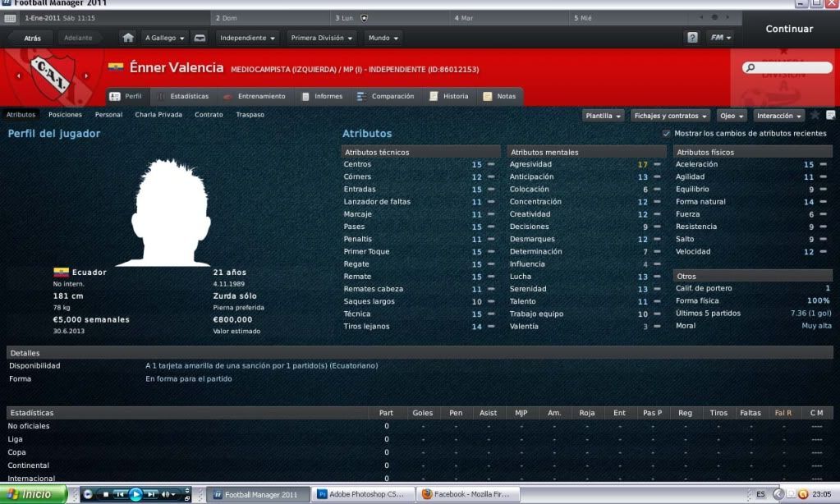
Task: Click the Ecuador flag next to player name
Action: pyautogui.click(x=116, y=67)
